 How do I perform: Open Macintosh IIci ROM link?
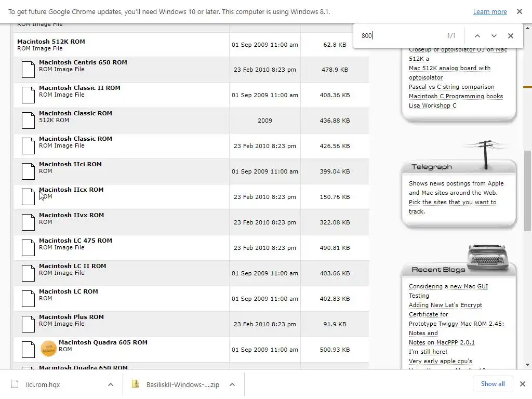pyautogui.click(x=70, y=164)
